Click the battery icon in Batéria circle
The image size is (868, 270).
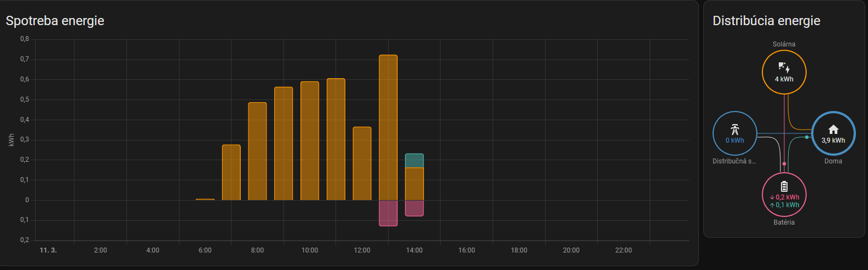coord(784,186)
